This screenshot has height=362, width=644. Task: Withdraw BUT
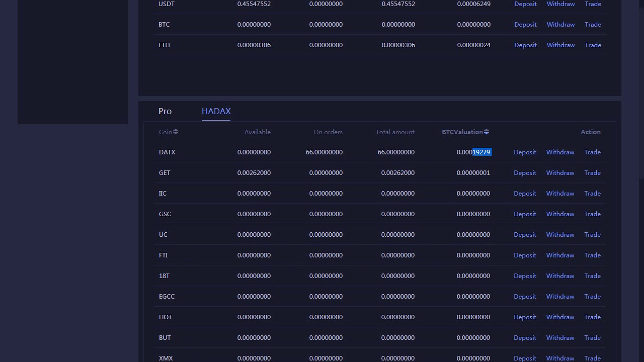click(560, 337)
